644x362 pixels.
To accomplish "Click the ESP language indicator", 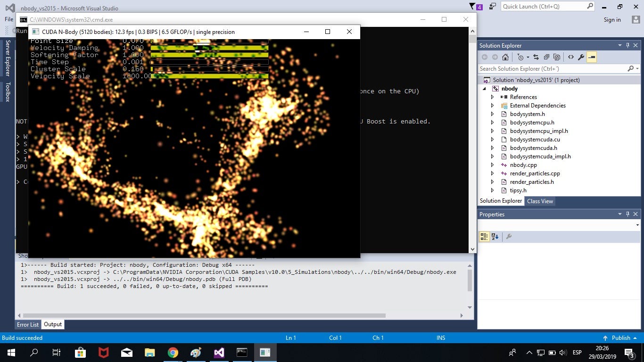I will [x=577, y=353].
